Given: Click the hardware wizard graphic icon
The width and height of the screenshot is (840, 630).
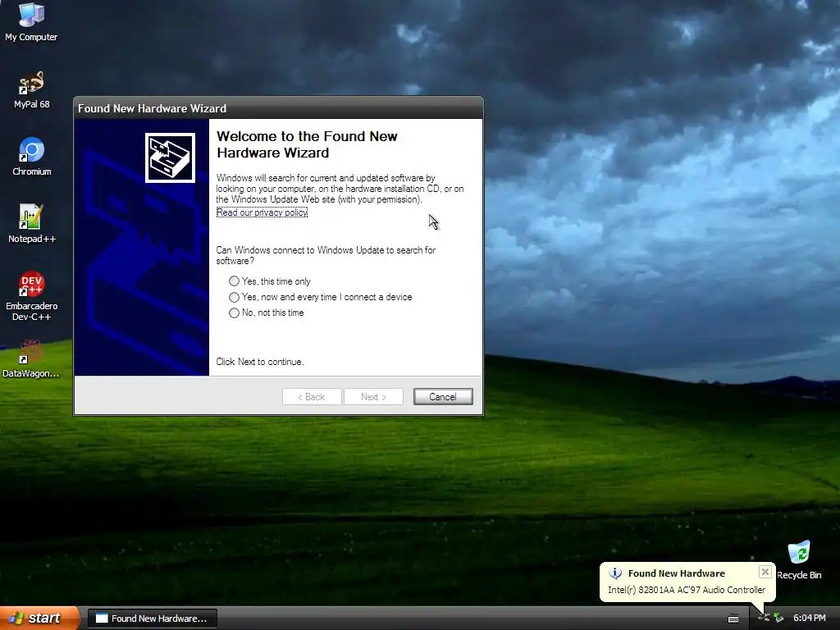Looking at the screenshot, I should coord(170,158).
